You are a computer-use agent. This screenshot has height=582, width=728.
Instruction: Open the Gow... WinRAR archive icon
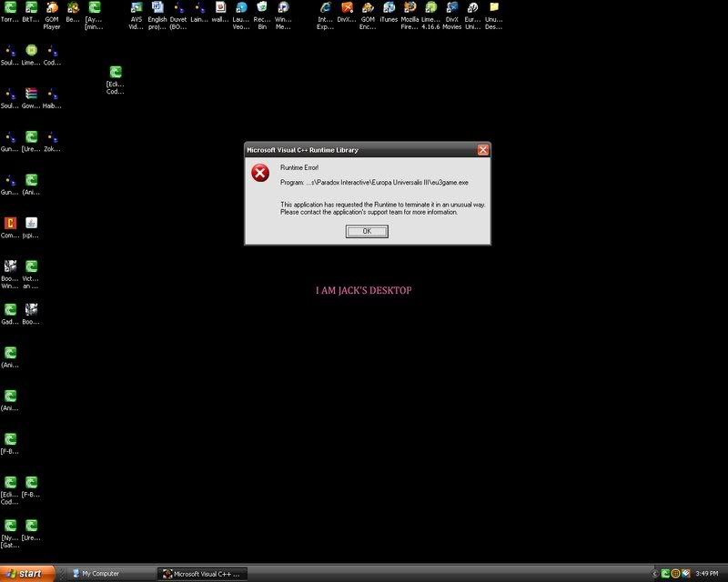pos(31,98)
